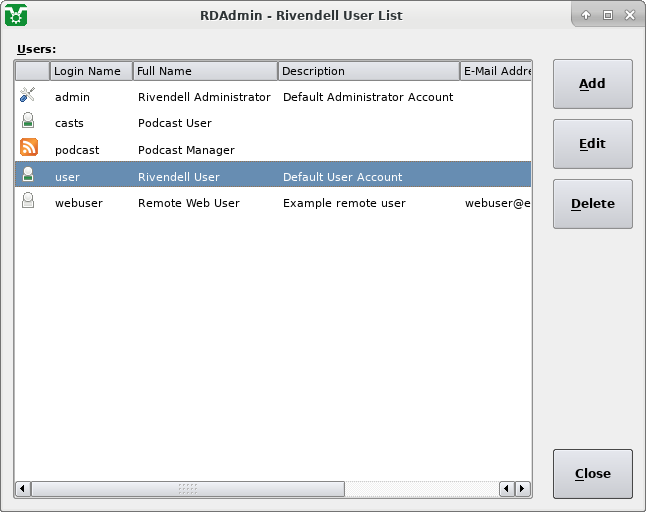Click the green RDAdmin window icon
This screenshot has height=512, width=646.
coord(16,15)
